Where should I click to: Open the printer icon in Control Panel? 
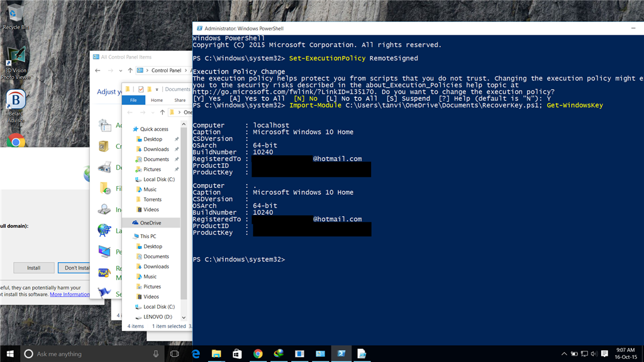(104, 167)
